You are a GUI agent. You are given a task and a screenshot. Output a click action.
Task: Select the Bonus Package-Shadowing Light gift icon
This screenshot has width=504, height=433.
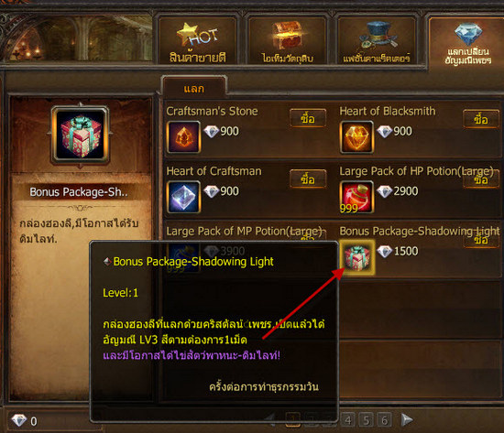(x=357, y=257)
